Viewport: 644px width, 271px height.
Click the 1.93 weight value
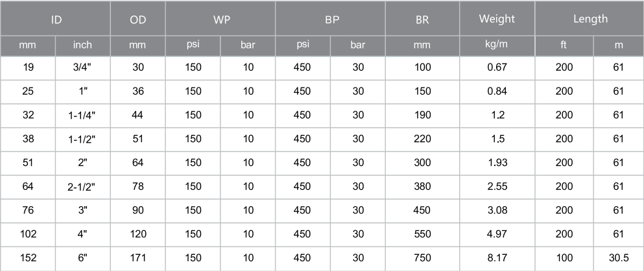coord(497,163)
